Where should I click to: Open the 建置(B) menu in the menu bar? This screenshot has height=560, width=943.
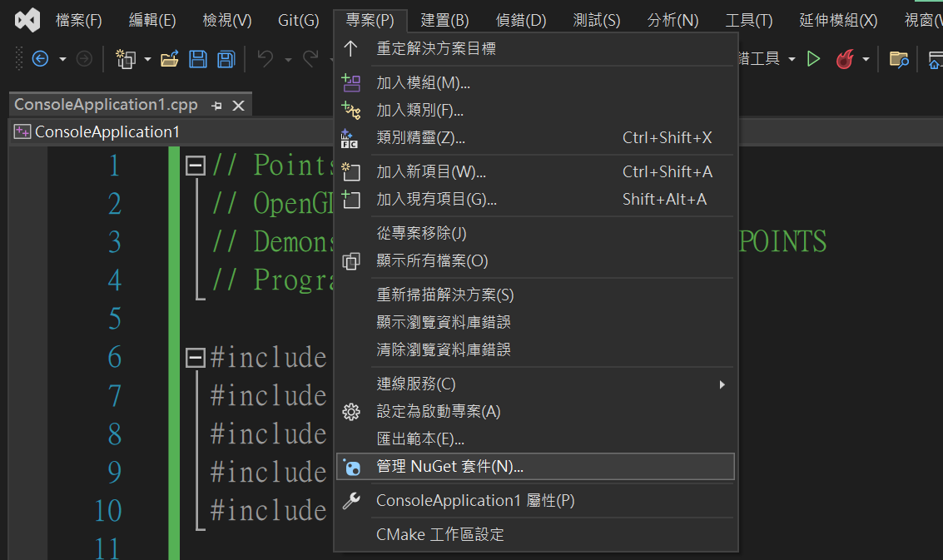pyautogui.click(x=444, y=21)
